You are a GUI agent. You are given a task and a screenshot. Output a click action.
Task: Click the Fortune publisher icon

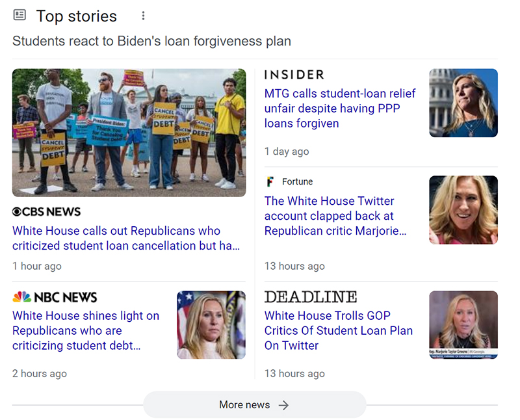pyautogui.click(x=270, y=181)
